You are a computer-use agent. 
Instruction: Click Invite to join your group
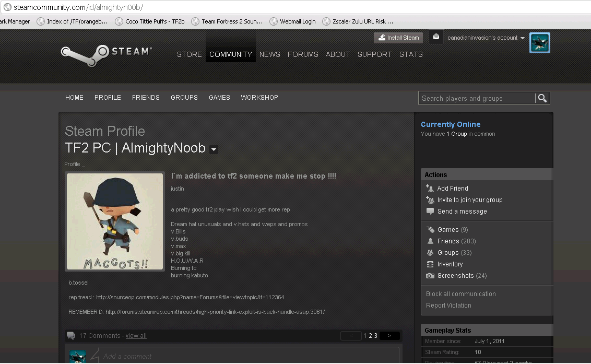470,200
